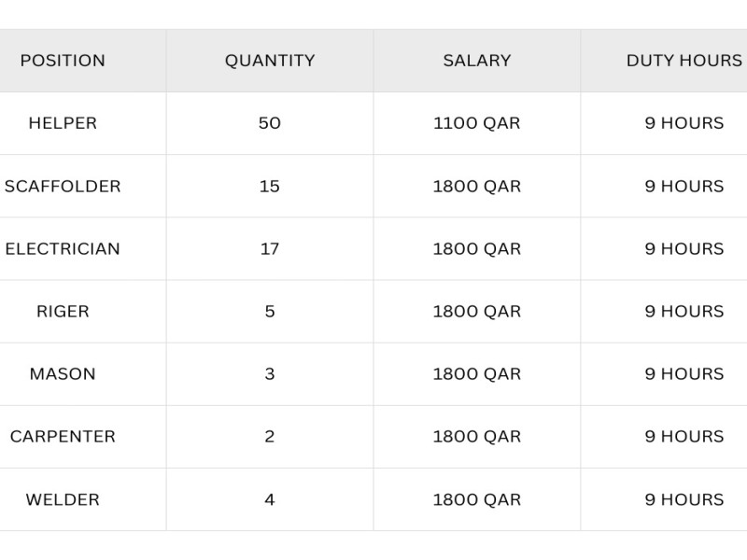Screen dimensions: 747x560
Task: Select the MASON position cell
Action: 63,374
